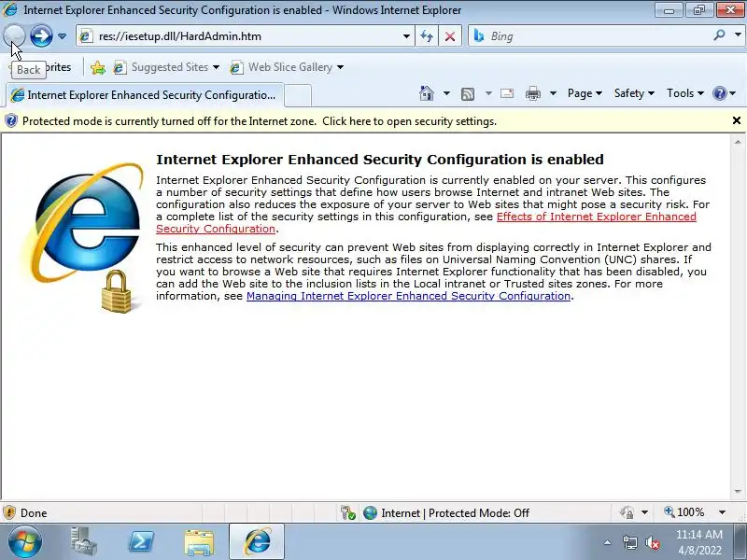Open Windows Explorer folder on taskbar
This screenshot has width=747, height=560.
(199, 542)
